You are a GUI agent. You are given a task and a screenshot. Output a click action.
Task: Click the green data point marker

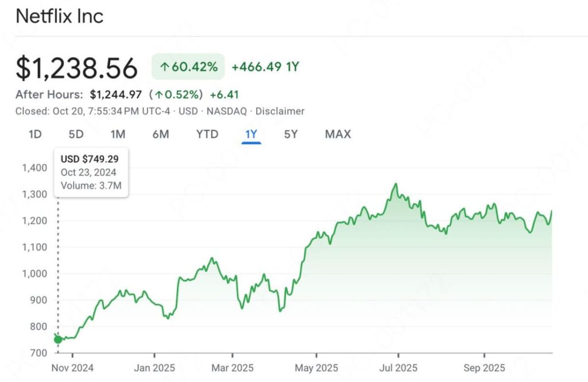pos(58,340)
